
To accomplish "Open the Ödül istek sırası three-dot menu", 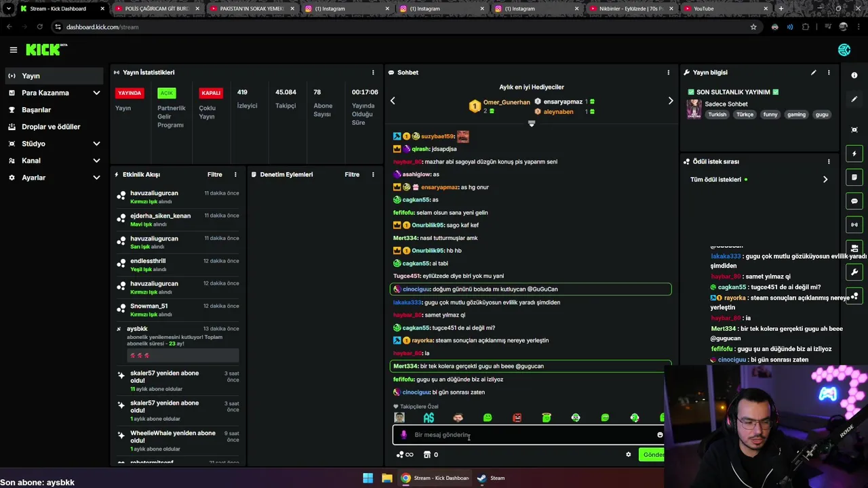I will click(828, 162).
